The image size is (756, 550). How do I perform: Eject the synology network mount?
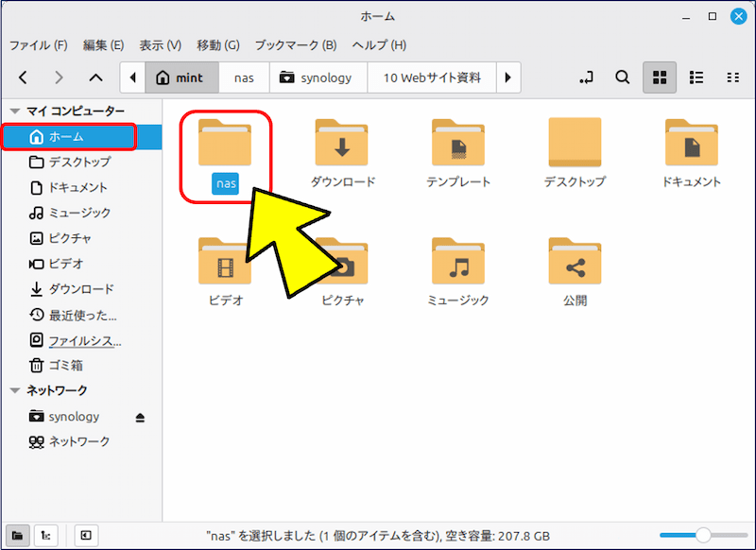pos(141,417)
